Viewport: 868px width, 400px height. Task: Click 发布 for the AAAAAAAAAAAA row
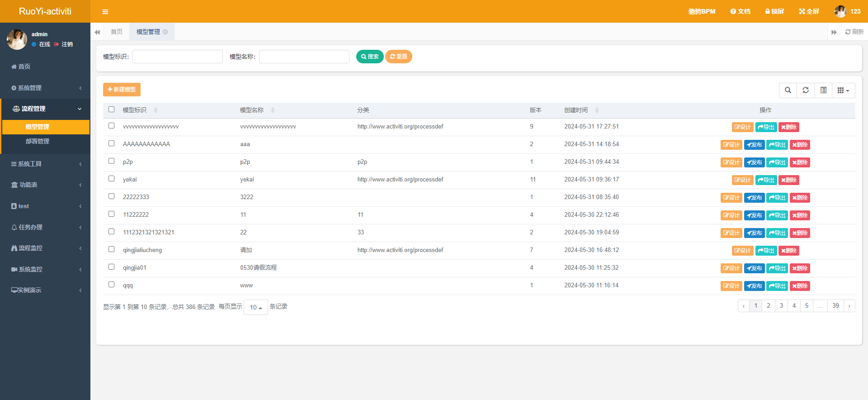(754, 145)
